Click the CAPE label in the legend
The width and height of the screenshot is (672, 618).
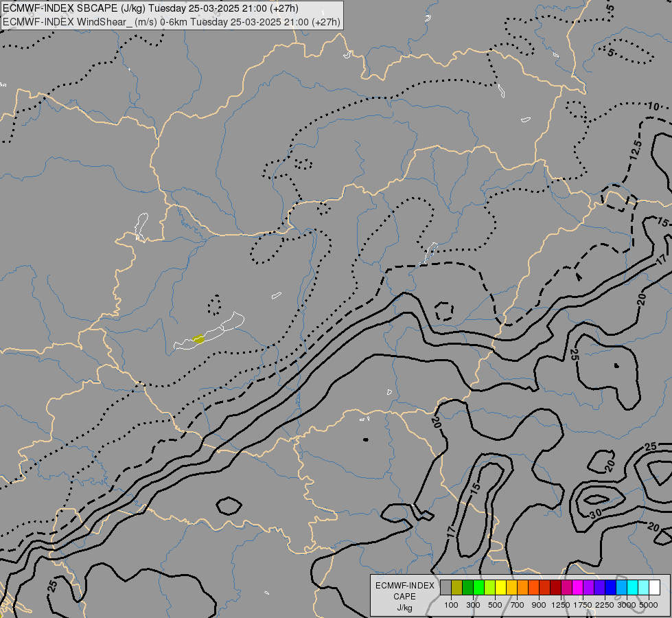point(404,597)
